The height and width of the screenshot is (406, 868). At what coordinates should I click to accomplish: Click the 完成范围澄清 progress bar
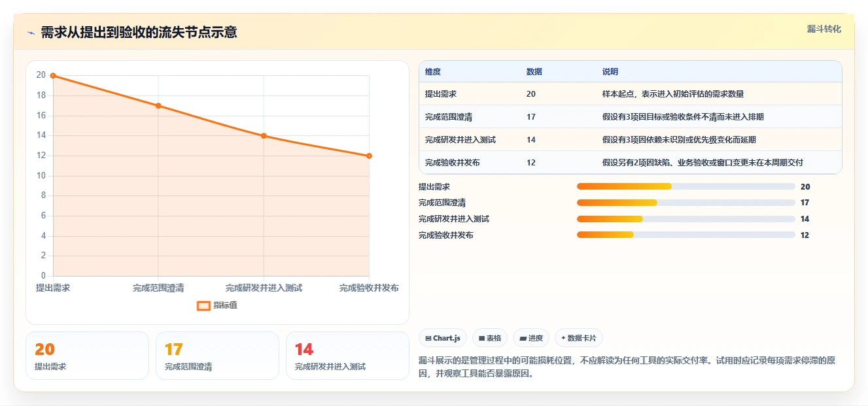pyautogui.click(x=686, y=203)
